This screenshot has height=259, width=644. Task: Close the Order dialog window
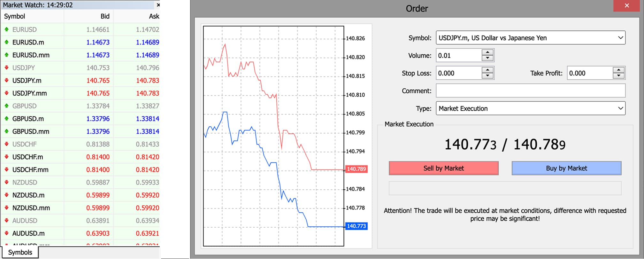(626, 6)
